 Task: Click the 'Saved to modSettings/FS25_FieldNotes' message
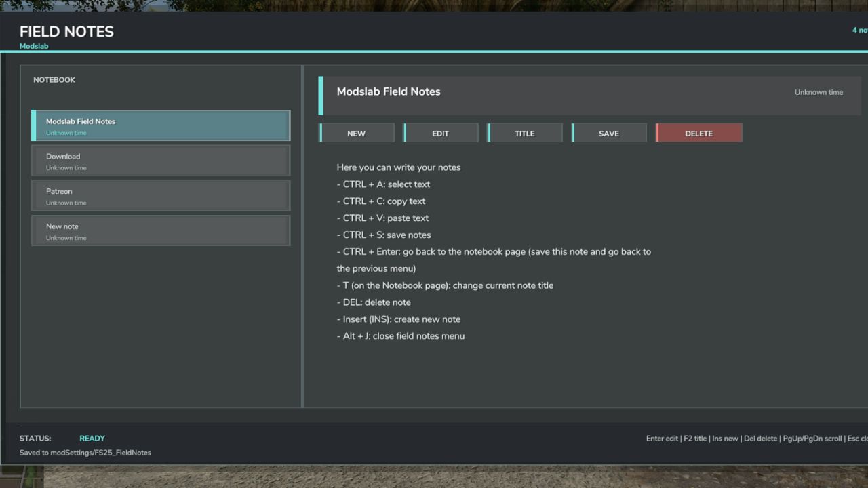[x=85, y=453]
